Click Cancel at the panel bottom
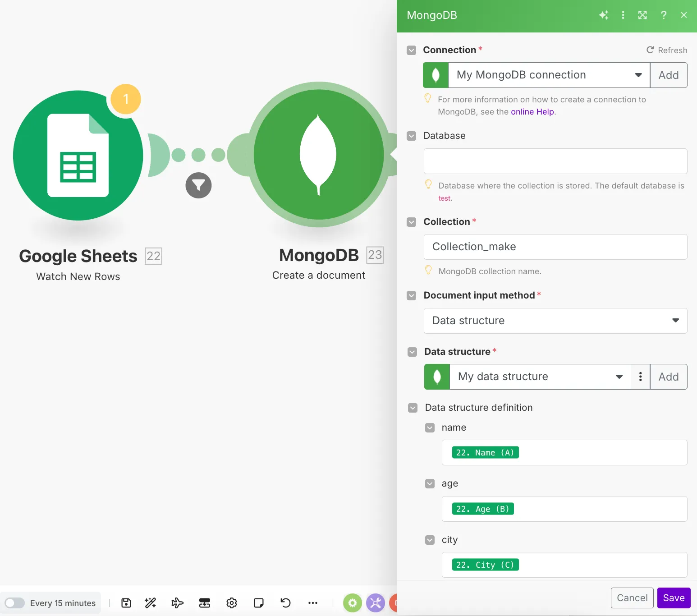Image resolution: width=697 pixels, height=616 pixels. pos(632,598)
